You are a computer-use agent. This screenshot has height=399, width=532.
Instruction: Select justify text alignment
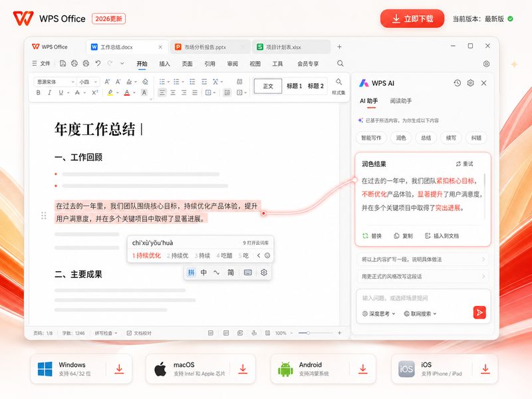[195, 92]
